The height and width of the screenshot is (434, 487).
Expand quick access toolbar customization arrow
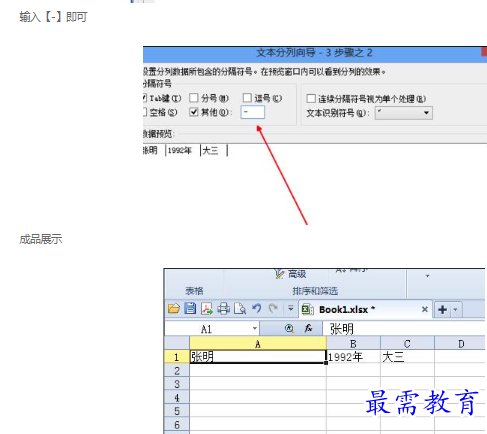click(x=290, y=309)
